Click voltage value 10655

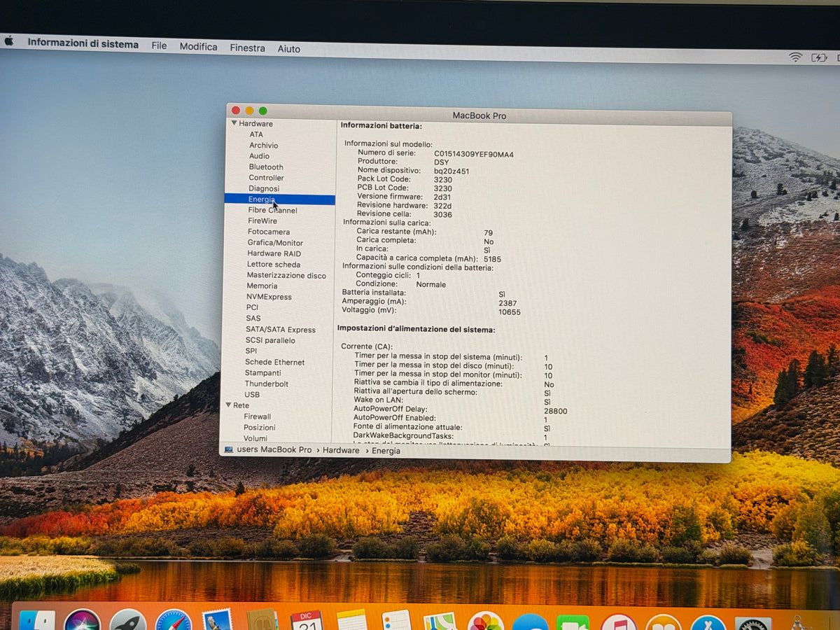click(x=510, y=312)
